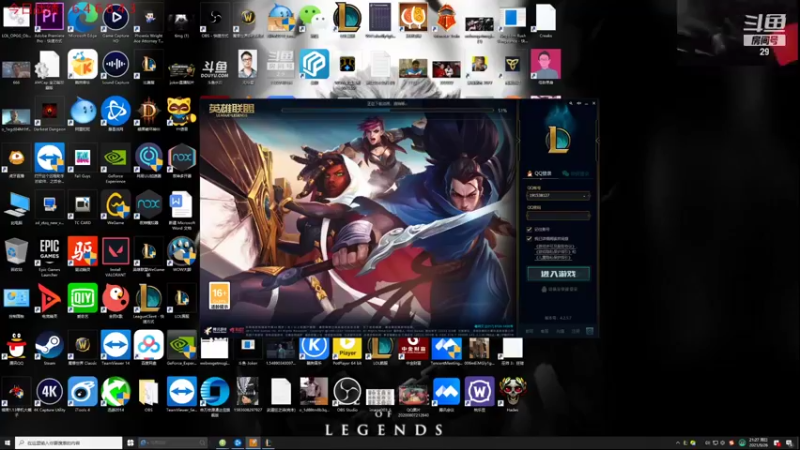Open Task View on the taskbar
The height and width of the screenshot is (450, 800).
[x=131, y=443]
